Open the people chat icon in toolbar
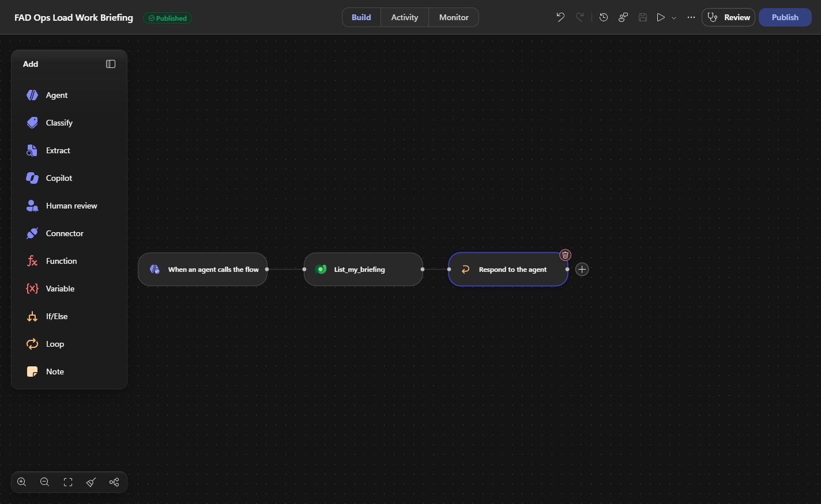821x504 pixels. point(623,17)
